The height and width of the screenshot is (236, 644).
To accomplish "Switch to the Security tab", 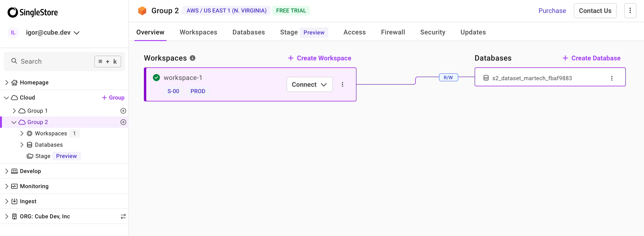I will click(433, 32).
